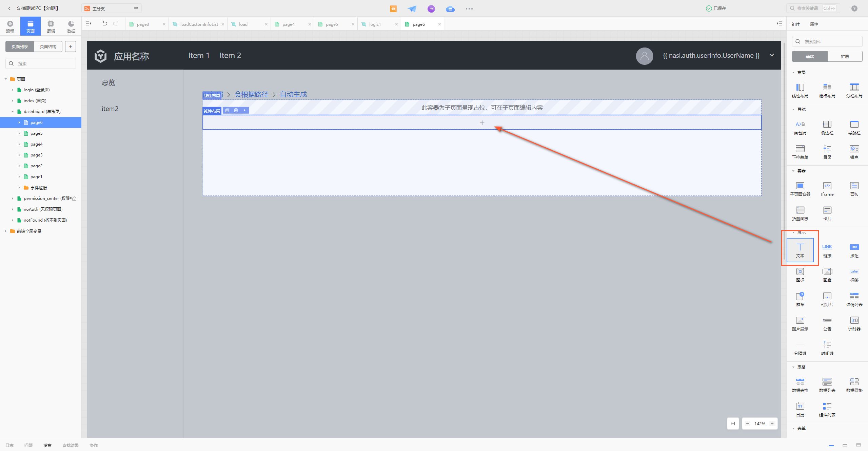The image size is (868, 451).
Task: Zoom out canvas with minus button
Action: 748,424
